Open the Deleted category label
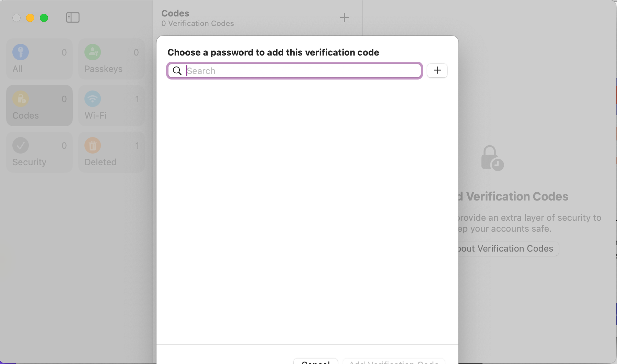The image size is (617, 364). 100,162
